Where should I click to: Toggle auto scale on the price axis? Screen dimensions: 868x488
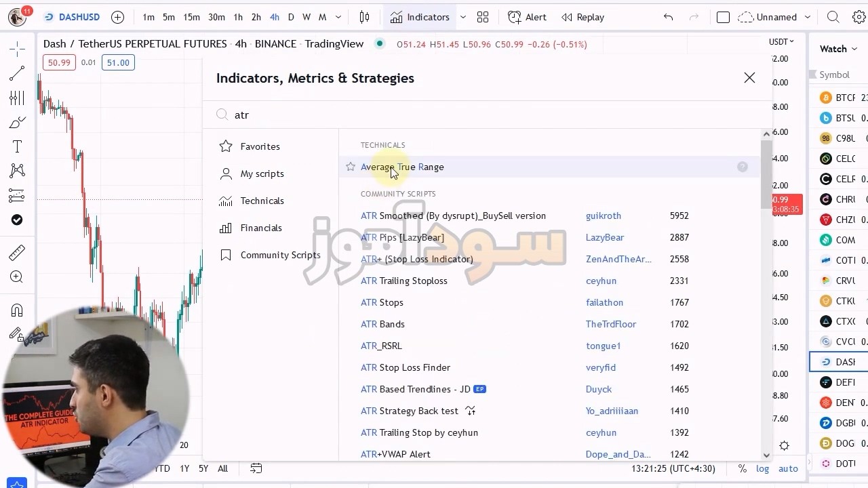tap(788, 468)
